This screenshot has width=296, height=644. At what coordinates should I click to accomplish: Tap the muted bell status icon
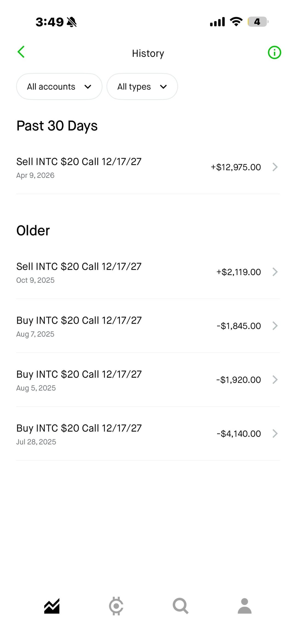point(72,22)
